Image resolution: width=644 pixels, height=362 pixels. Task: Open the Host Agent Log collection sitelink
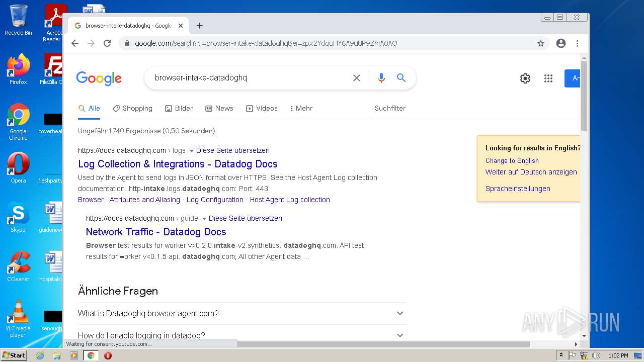tap(290, 200)
